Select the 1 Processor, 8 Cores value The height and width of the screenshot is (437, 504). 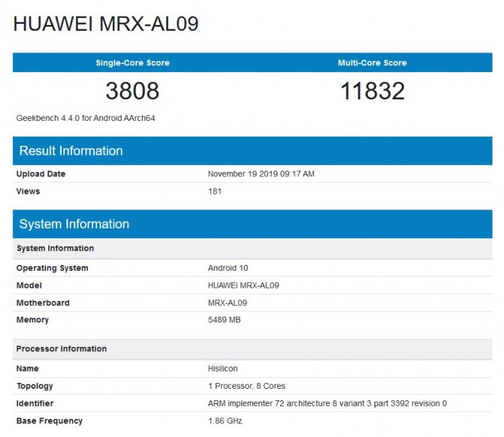point(246,386)
